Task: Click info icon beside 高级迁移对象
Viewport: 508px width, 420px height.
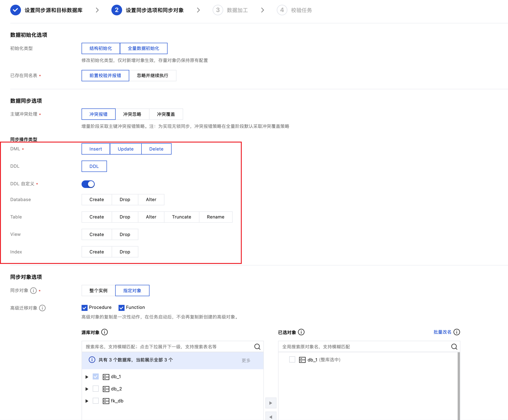Action: [42, 308]
